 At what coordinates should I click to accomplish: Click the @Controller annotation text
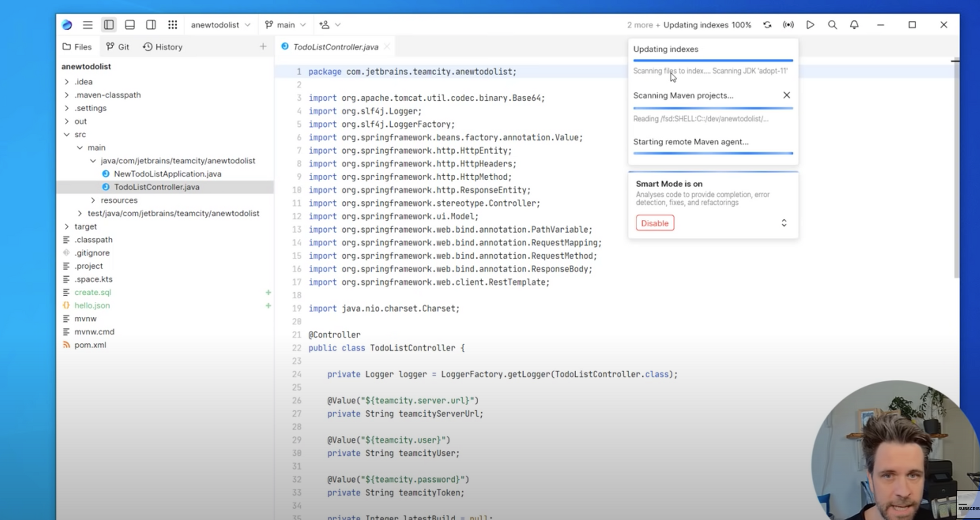(x=334, y=335)
